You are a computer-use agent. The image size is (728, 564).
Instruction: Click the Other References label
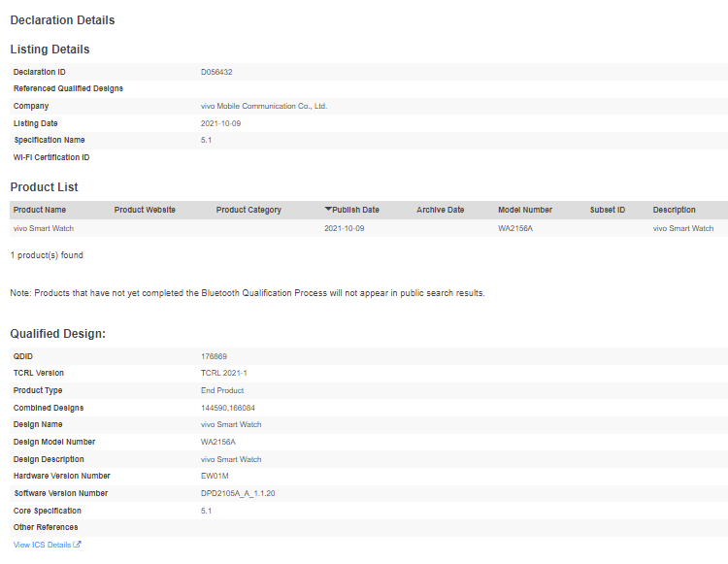click(46, 527)
